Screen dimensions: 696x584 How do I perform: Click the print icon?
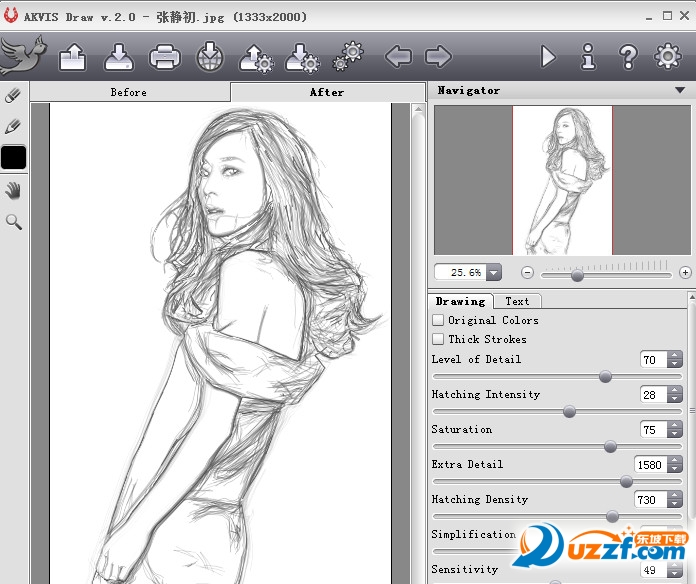164,57
